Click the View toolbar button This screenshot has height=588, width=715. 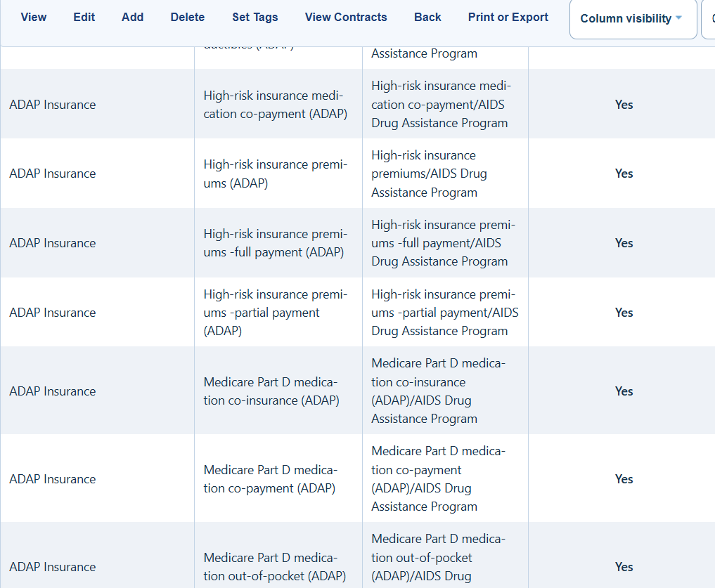click(x=33, y=18)
